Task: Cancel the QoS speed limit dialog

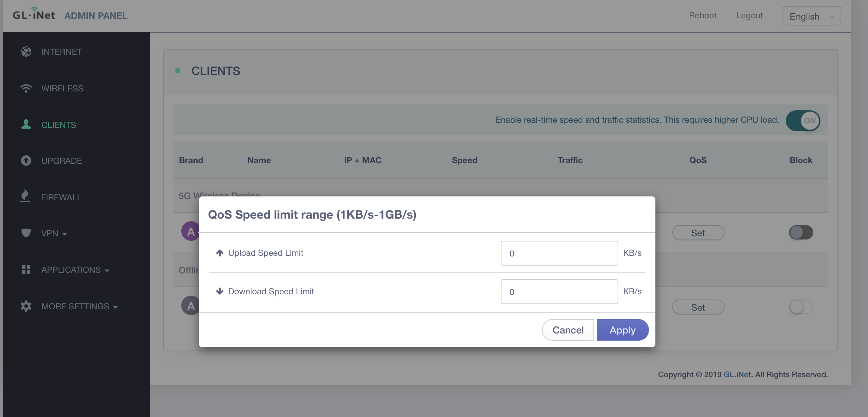Action: click(567, 330)
